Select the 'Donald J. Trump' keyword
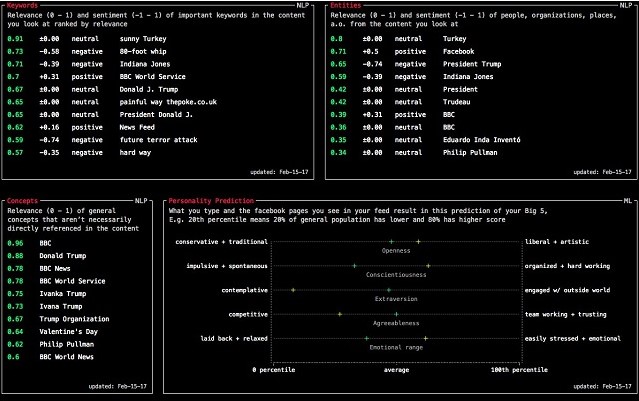 pyautogui.click(x=149, y=90)
